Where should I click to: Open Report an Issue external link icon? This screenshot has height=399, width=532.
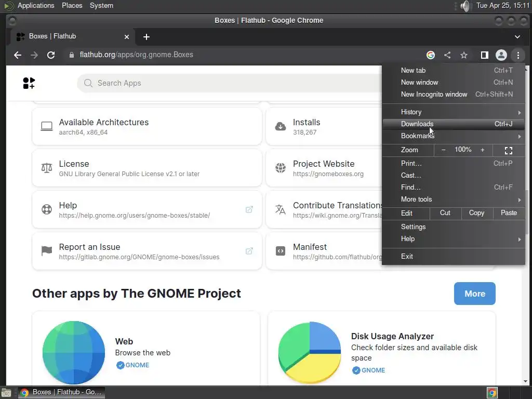pos(249,251)
